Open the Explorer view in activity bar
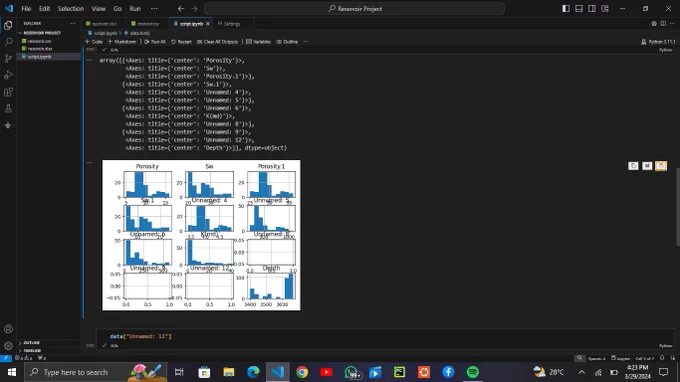 [8, 25]
